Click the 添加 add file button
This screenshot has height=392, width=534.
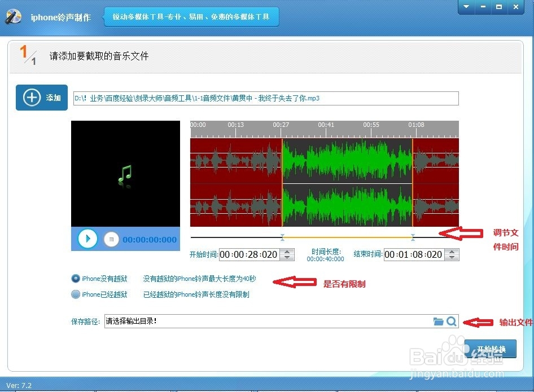click(x=42, y=98)
